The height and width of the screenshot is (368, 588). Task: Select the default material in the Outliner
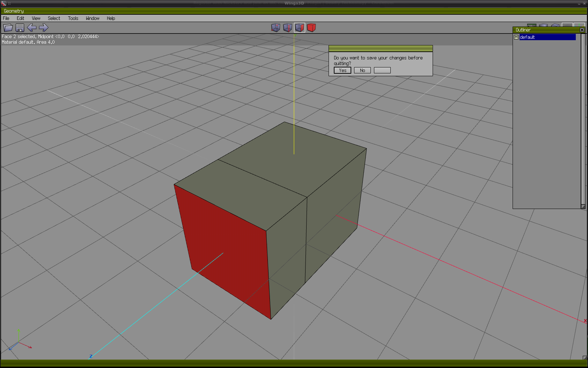(547, 37)
